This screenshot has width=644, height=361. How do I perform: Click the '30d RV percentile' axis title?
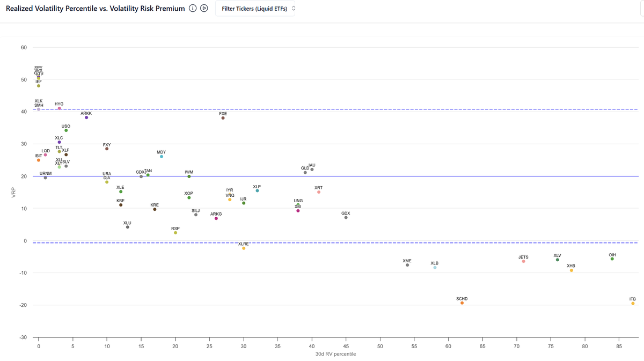pos(335,354)
